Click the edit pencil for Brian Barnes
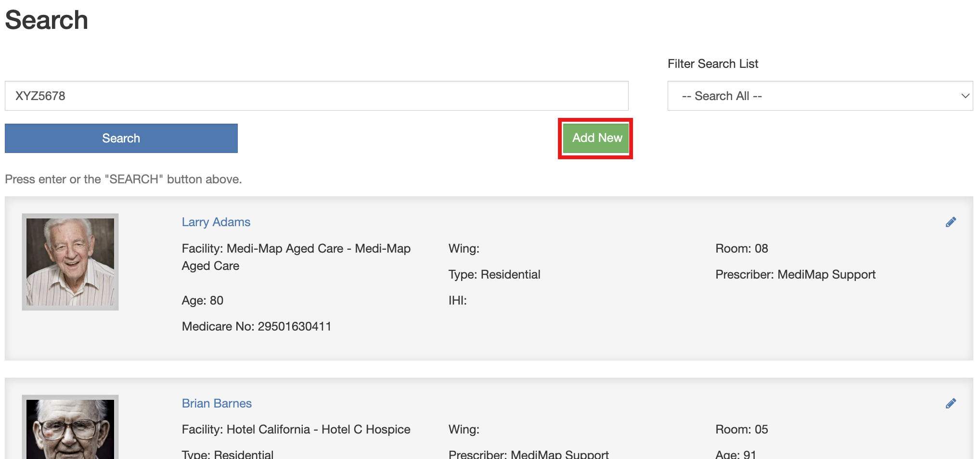This screenshot has width=980, height=459. [x=950, y=403]
